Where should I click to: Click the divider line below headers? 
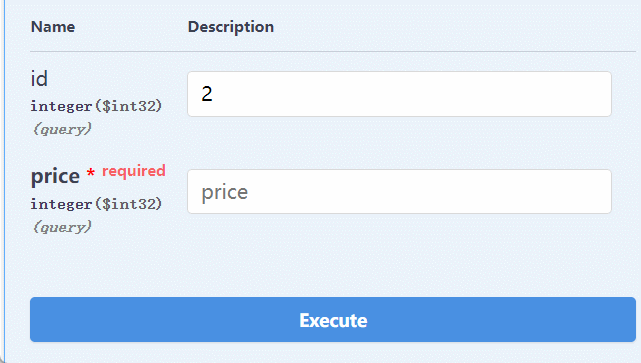pyautogui.click(x=333, y=52)
